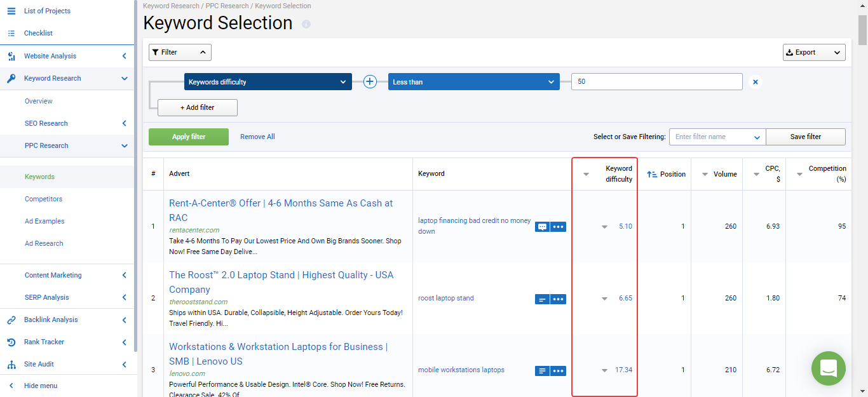Expand the Website Analysis menu chevron

point(124,56)
